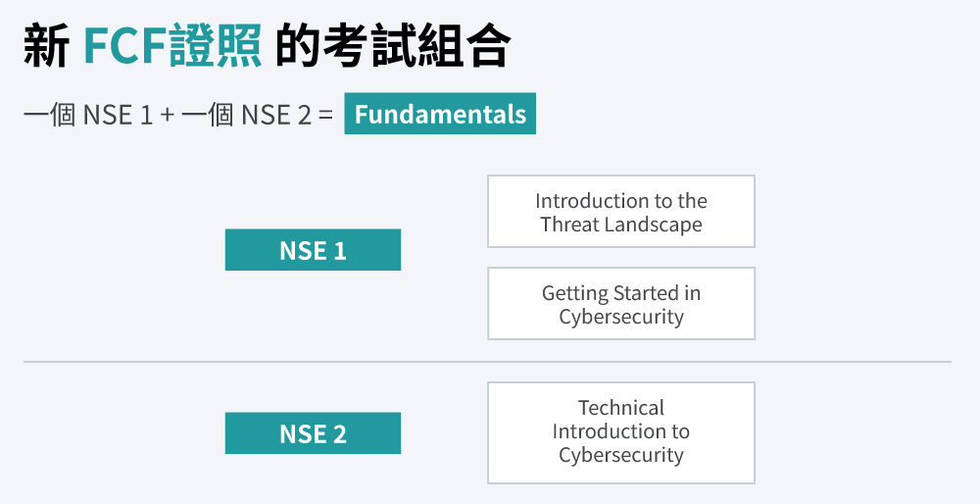Click Introduction to the line in top box
The height and width of the screenshot is (504, 980).
point(621,201)
